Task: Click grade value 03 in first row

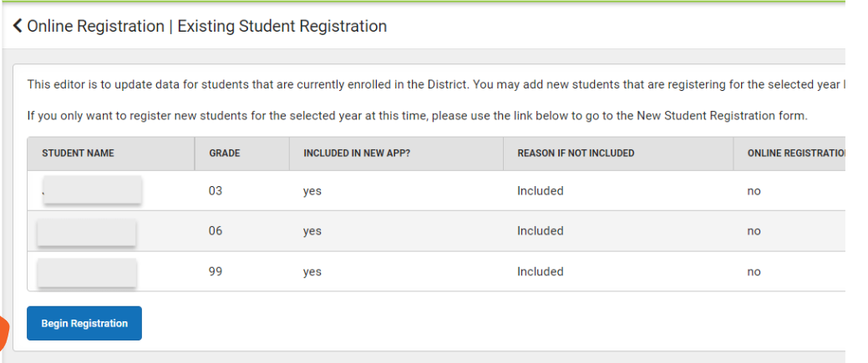Action: pos(216,191)
